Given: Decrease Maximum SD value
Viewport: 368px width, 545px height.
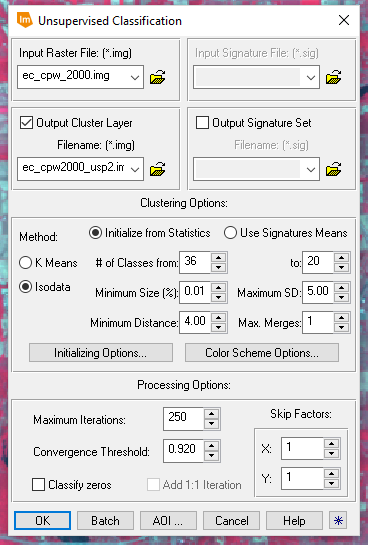Looking at the screenshot, I should (342, 297).
